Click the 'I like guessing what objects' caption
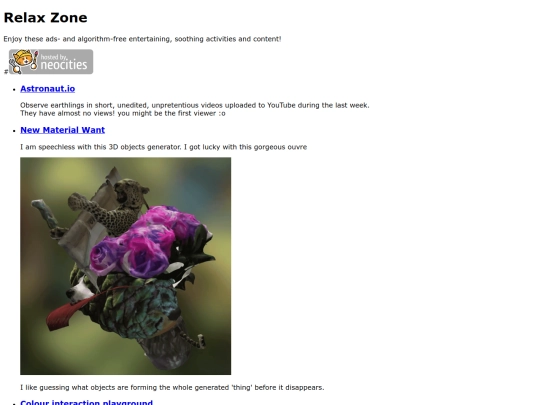 [x=172, y=387]
